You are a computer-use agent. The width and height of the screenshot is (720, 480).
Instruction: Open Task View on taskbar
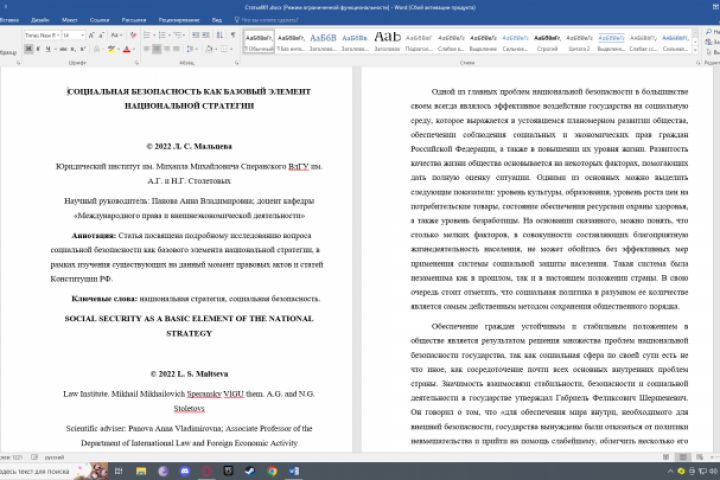[118, 471]
